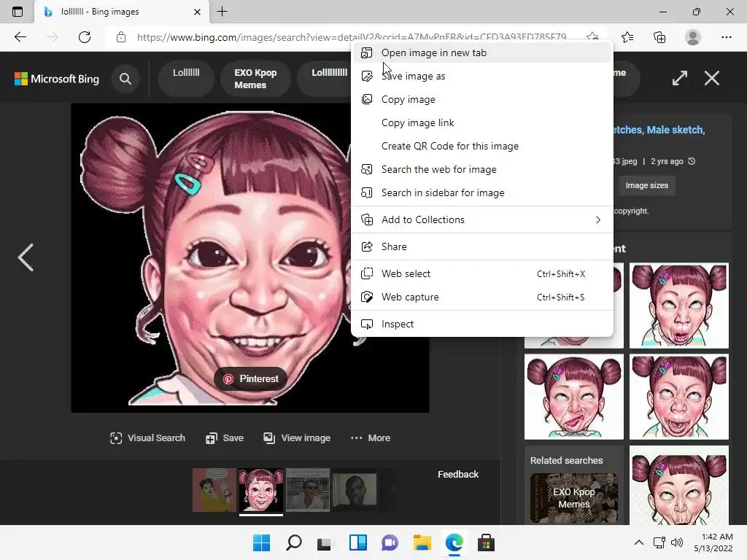
Task: Select the fourth dark filmstrip thumbnail
Action: point(355,490)
